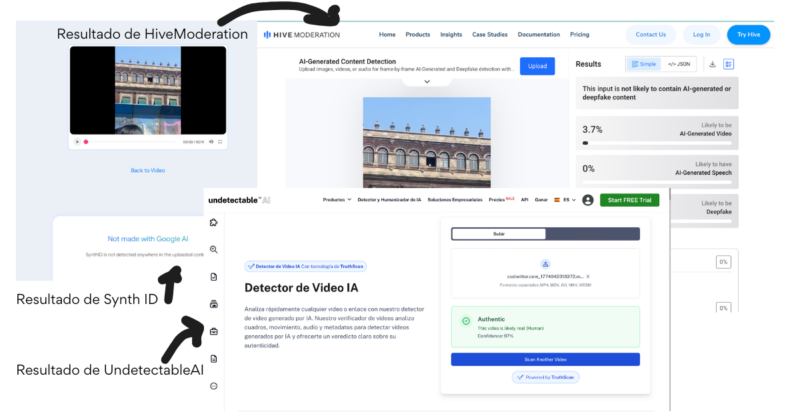Image resolution: width=800 pixels, height=420 pixels.
Task: Click the Scan Another Video button
Action: 545,359
